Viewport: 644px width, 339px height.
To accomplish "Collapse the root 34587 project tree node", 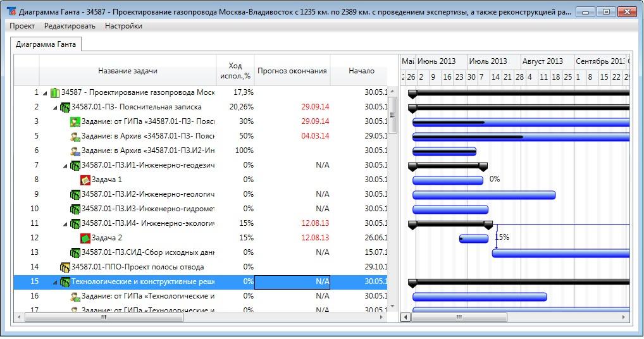I will tap(45, 94).
